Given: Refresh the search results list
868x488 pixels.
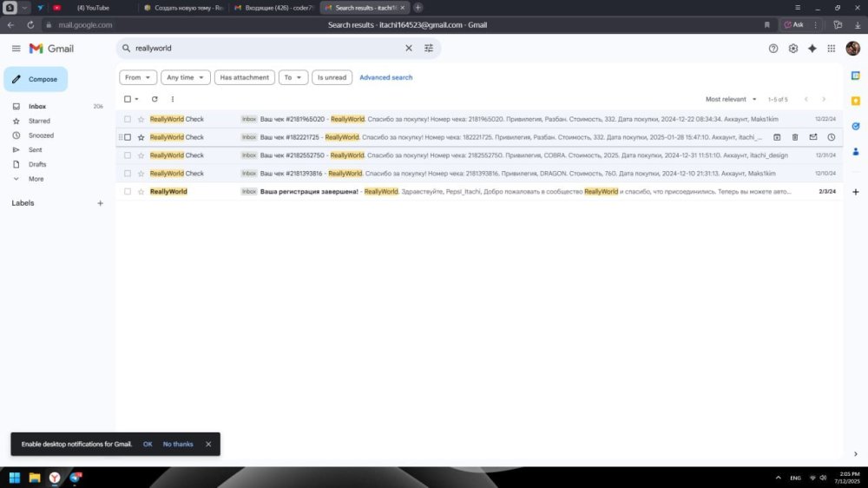Looking at the screenshot, I should point(155,99).
